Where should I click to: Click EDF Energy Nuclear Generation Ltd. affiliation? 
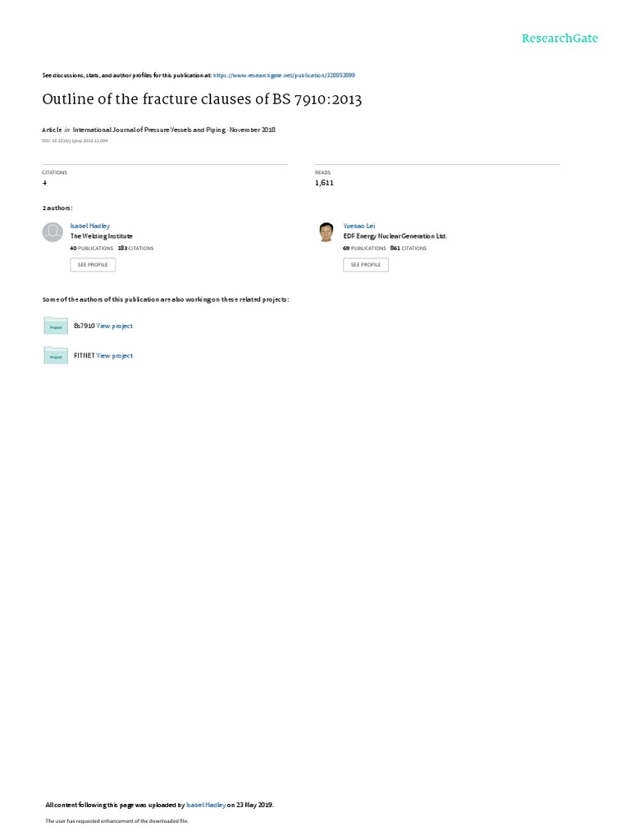[x=395, y=236]
